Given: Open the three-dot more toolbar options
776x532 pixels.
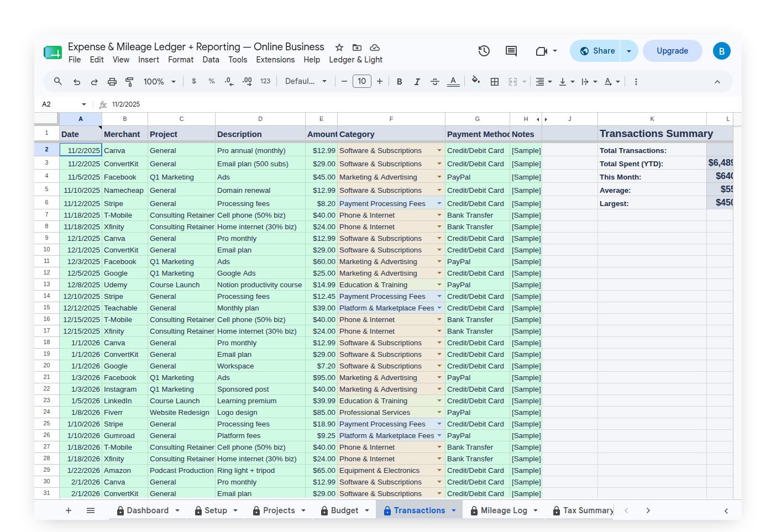Looking at the screenshot, I should click(x=636, y=82).
